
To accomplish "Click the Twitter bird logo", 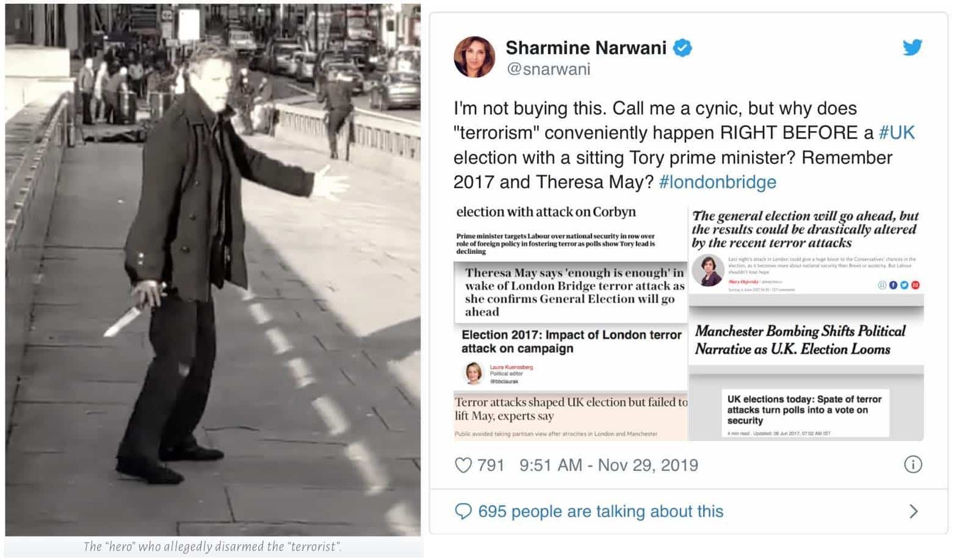I will tap(912, 47).
